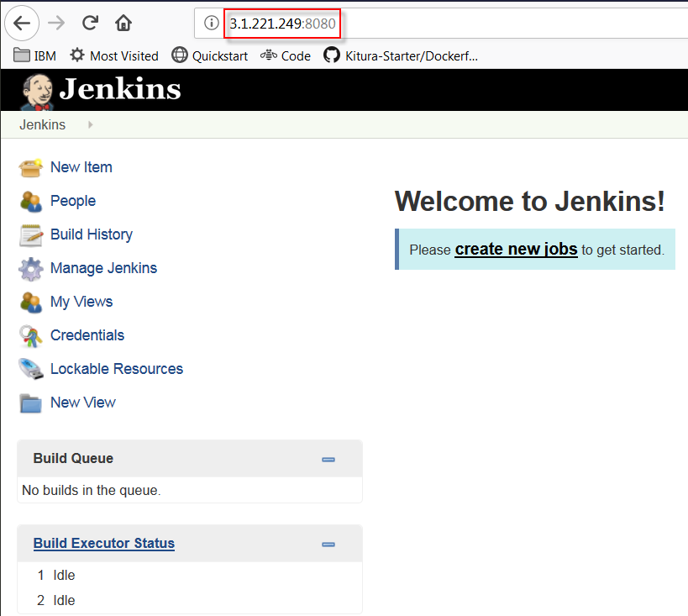Click the browser forward arrow
The height and width of the screenshot is (616, 688).
(56, 23)
